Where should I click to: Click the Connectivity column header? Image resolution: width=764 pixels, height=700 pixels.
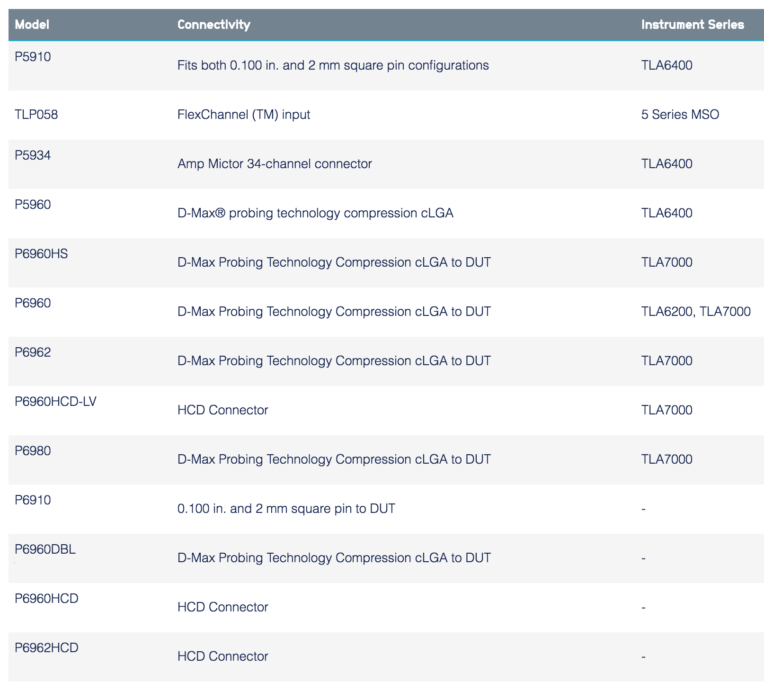pyautogui.click(x=213, y=25)
